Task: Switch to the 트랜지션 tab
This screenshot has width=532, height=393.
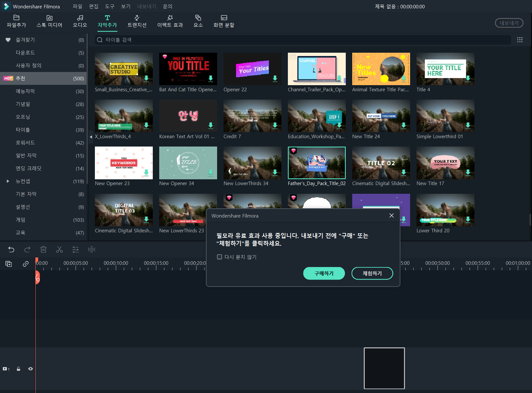Action: [137, 21]
